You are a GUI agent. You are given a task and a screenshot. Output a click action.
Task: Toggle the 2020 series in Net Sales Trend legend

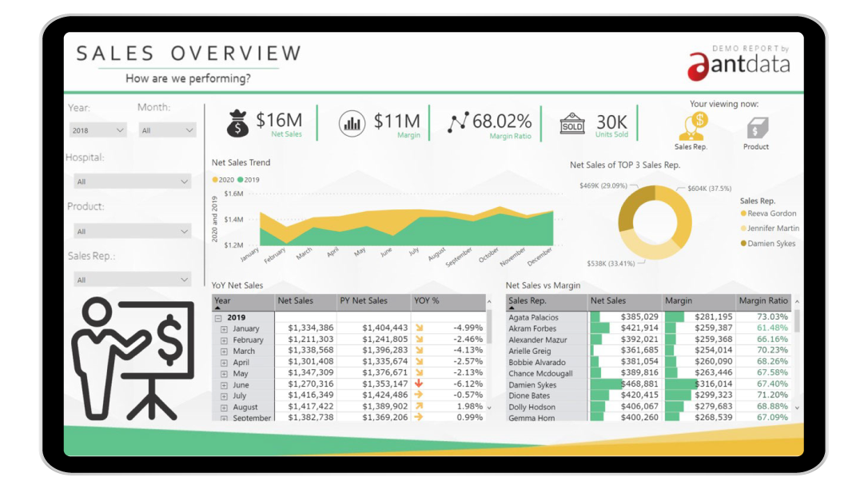223,180
